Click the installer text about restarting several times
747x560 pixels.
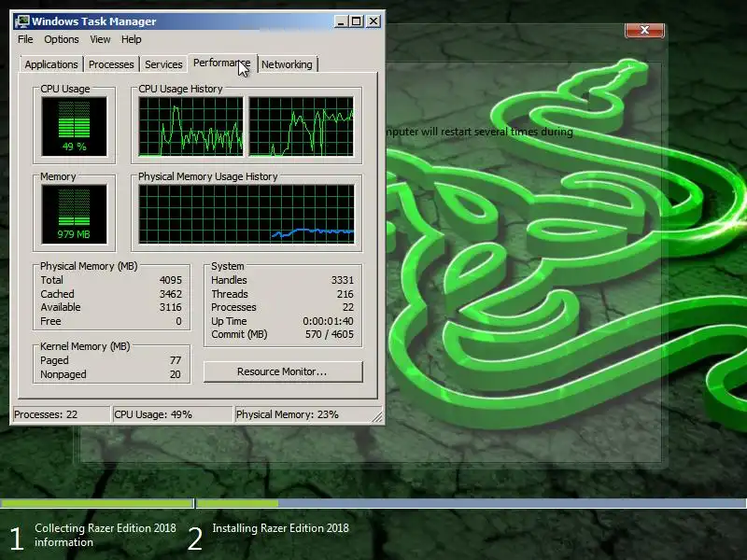click(x=479, y=132)
